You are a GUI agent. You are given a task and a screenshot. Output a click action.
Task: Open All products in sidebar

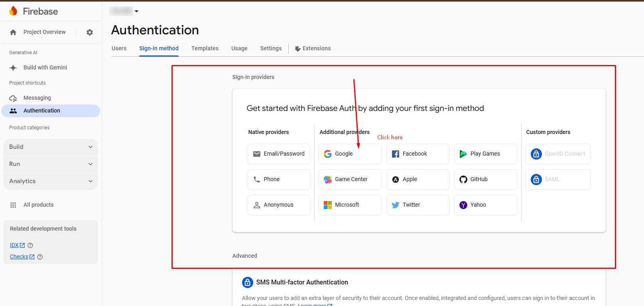click(x=38, y=205)
